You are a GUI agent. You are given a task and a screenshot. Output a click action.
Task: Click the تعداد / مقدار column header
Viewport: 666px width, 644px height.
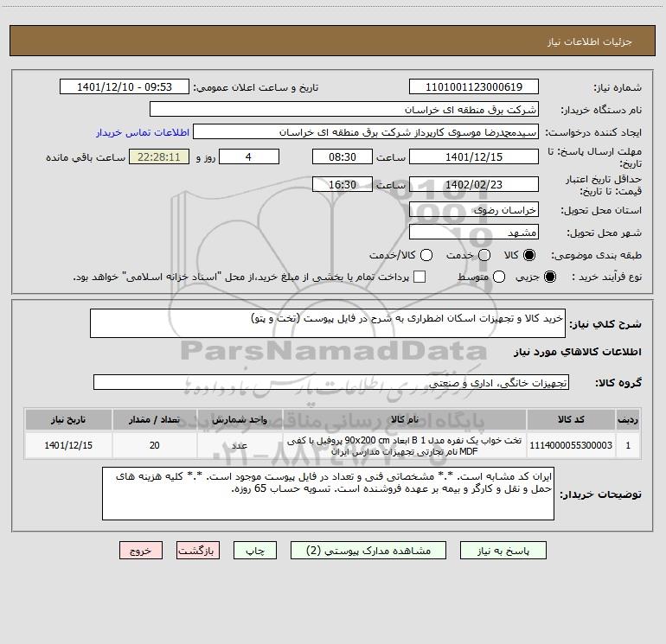(154, 419)
